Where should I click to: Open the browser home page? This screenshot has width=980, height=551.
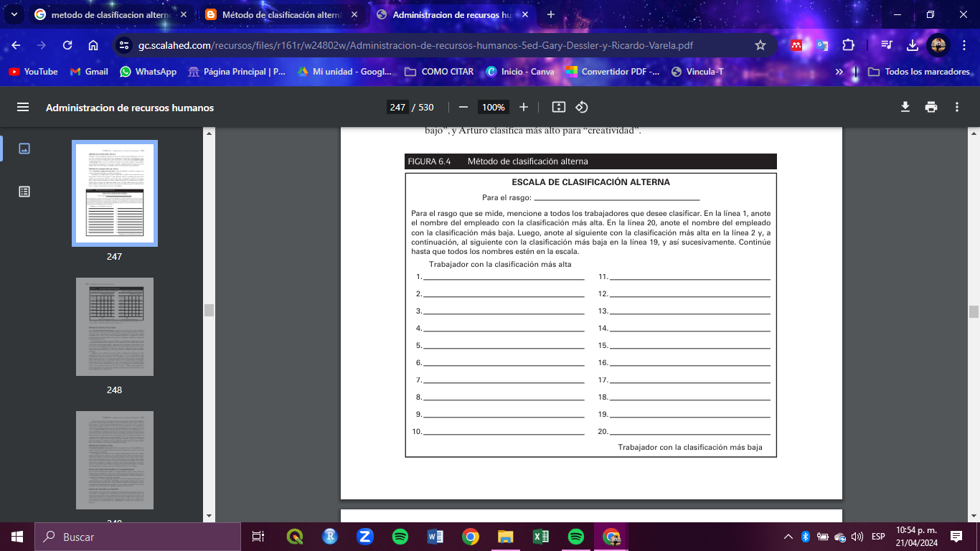(x=93, y=45)
